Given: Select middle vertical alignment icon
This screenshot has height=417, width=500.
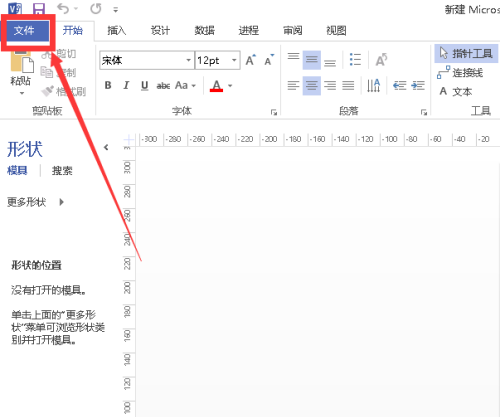Looking at the screenshot, I should point(312,60).
